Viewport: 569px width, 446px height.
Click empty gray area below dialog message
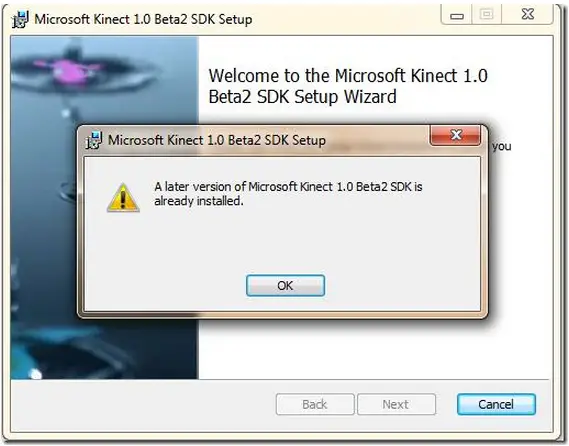click(283, 241)
